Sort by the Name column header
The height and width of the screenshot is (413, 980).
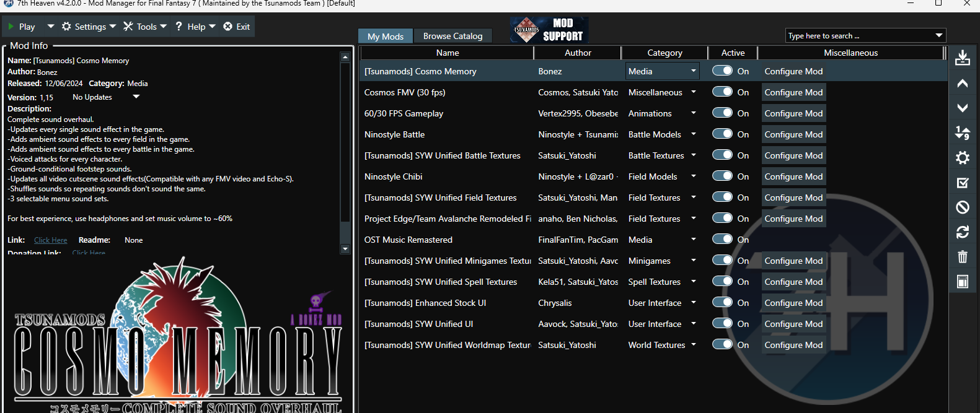coord(447,53)
